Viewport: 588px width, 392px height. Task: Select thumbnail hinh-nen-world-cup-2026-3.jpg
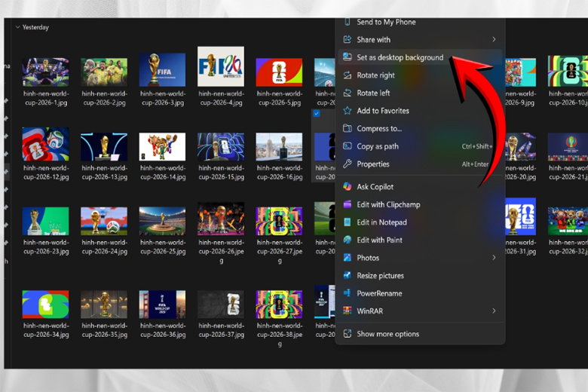(162, 70)
